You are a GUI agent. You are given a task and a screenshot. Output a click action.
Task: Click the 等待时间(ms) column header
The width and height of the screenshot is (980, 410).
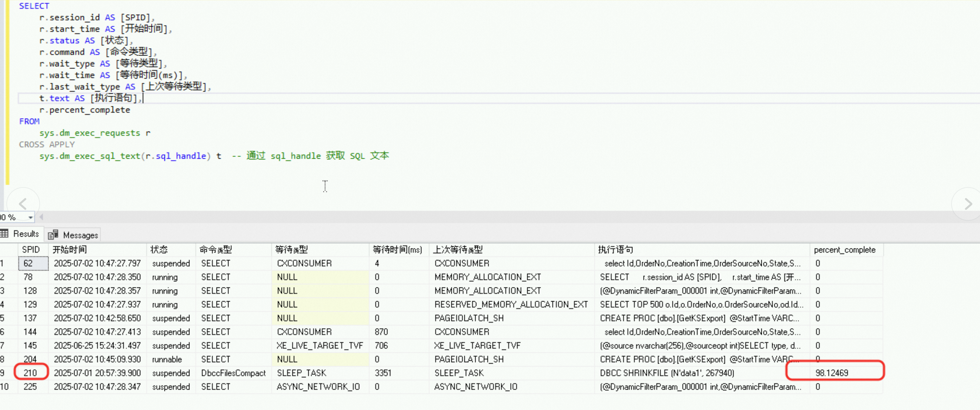click(x=397, y=250)
